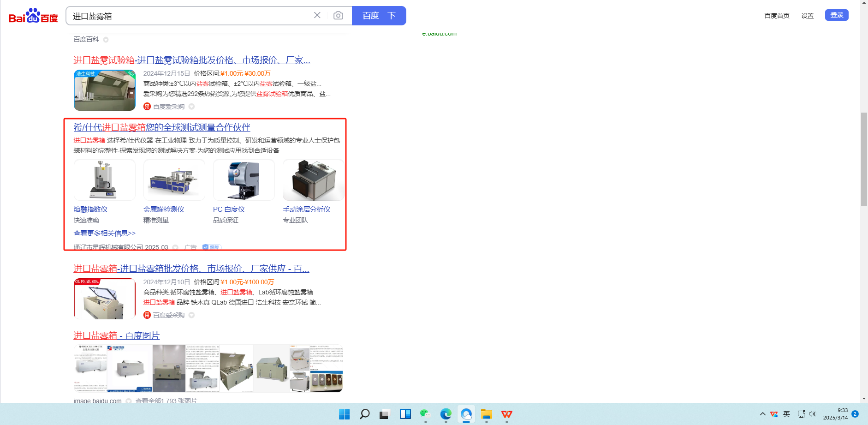Image resolution: width=868 pixels, height=425 pixels.
Task: Clear the search box text
Action: (317, 15)
